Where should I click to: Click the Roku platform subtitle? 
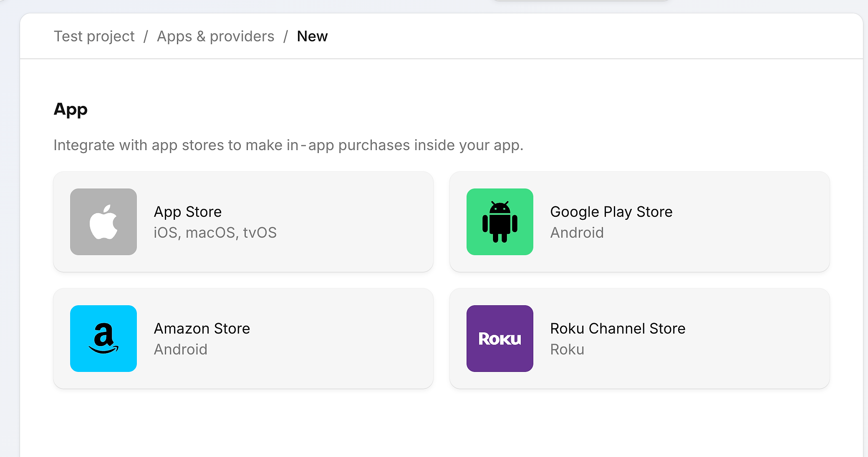568,349
